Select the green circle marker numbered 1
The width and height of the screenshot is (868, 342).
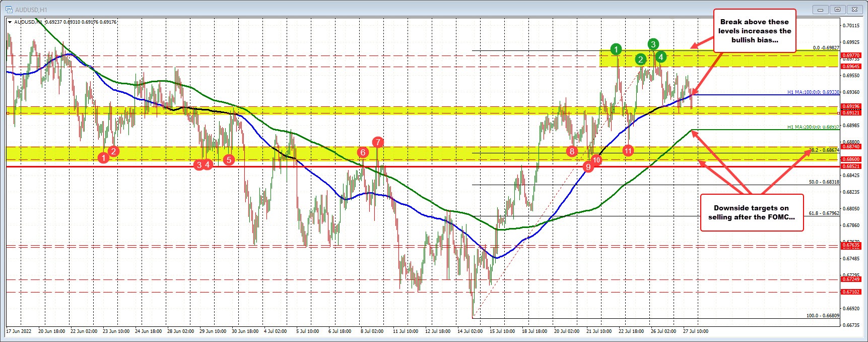coord(616,49)
